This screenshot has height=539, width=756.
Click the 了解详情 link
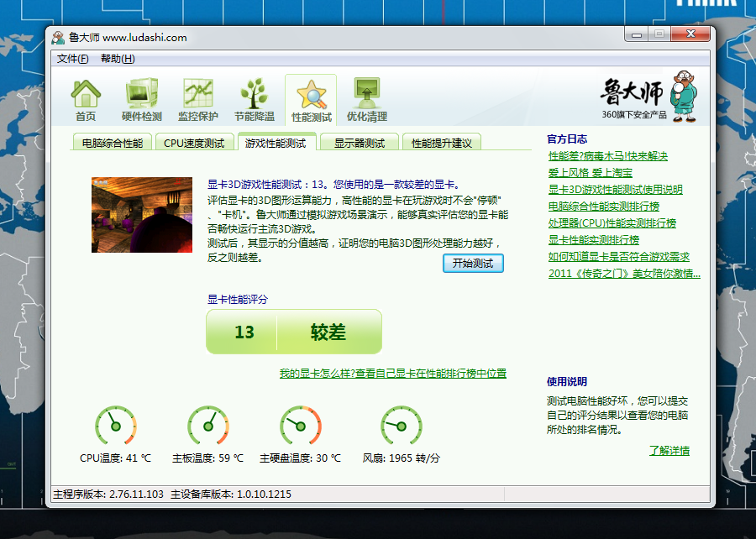click(669, 450)
